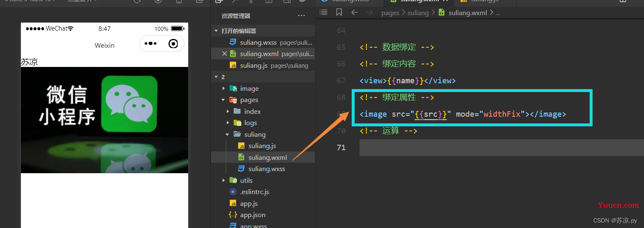Expand the logs folder arrow
The height and width of the screenshot is (228, 644).
(x=228, y=123)
